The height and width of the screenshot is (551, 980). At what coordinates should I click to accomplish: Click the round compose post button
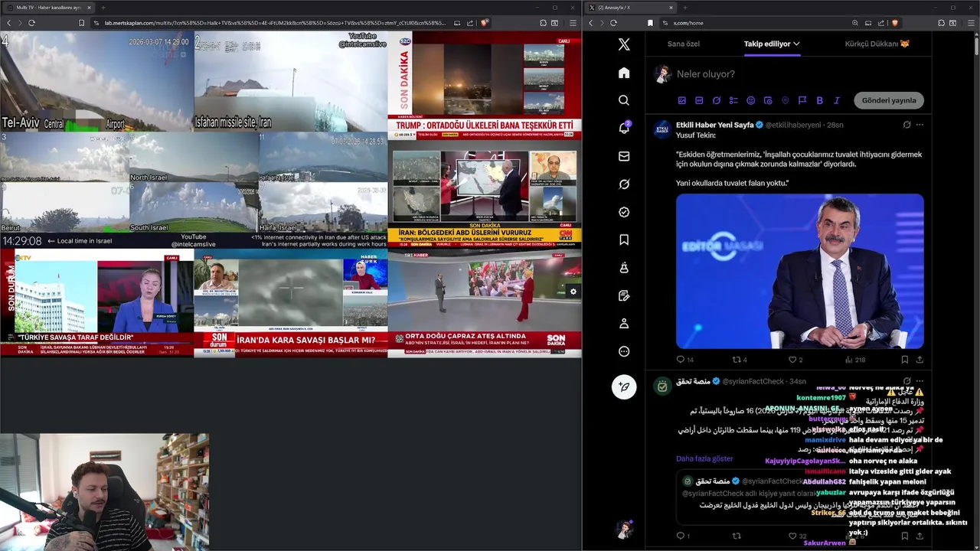click(624, 386)
